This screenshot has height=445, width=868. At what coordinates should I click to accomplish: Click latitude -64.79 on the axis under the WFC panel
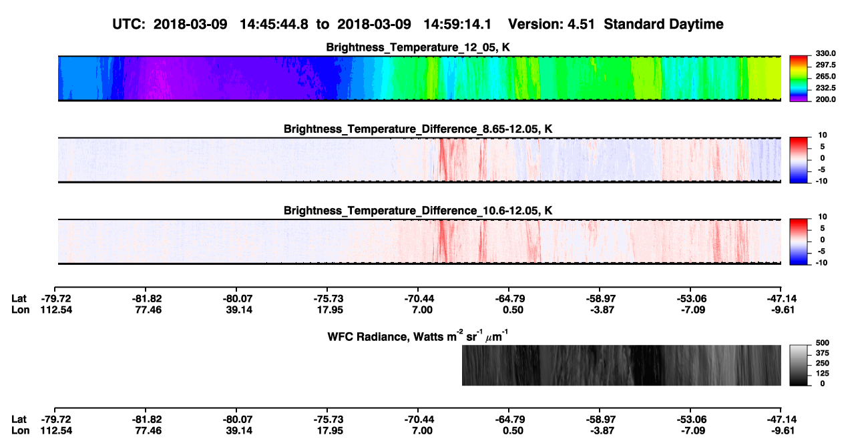pyautogui.click(x=509, y=420)
